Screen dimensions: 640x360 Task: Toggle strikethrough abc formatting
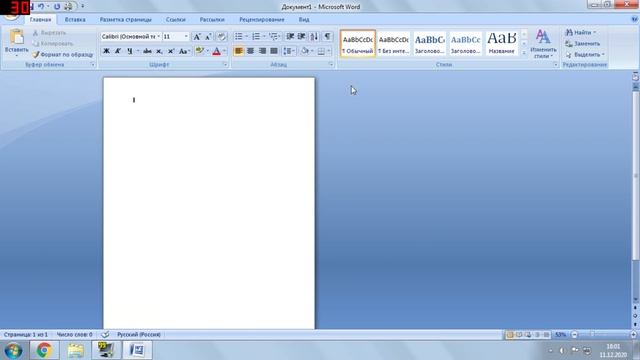click(147, 51)
